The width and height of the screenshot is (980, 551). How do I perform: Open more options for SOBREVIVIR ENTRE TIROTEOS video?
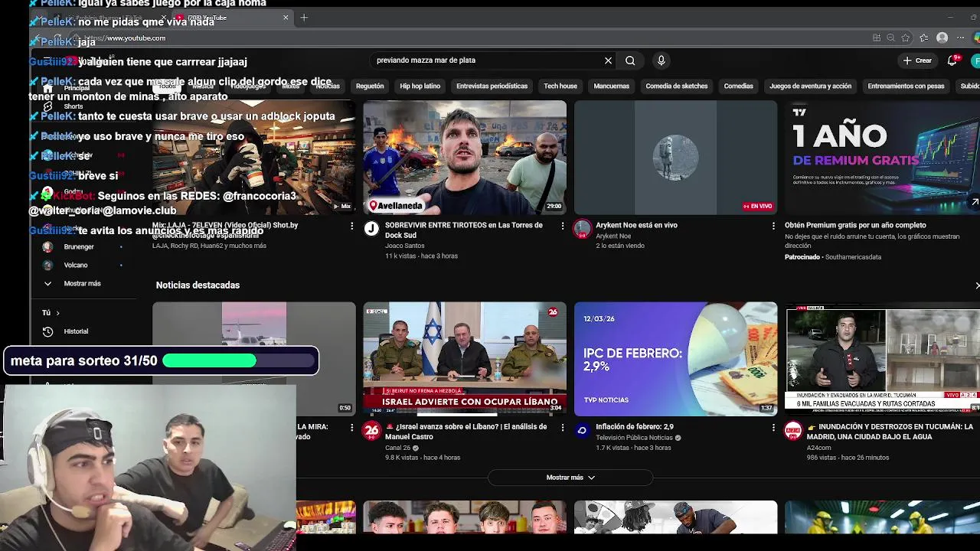563,226
